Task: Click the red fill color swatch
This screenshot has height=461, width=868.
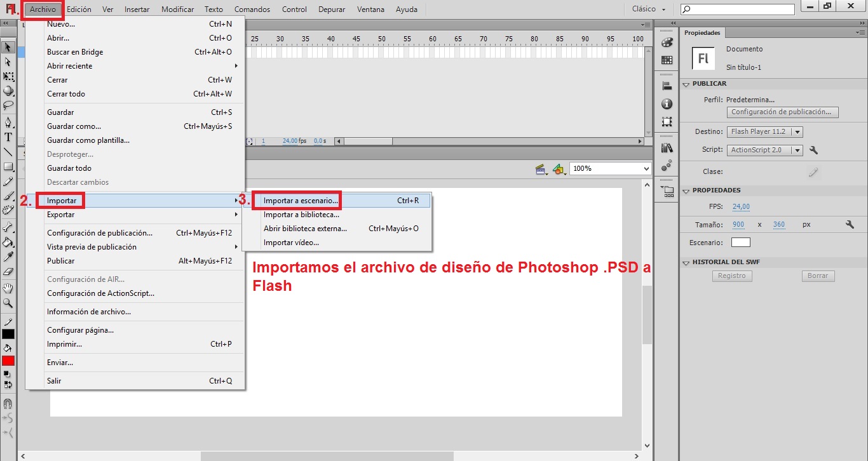Action: [x=8, y=361]
